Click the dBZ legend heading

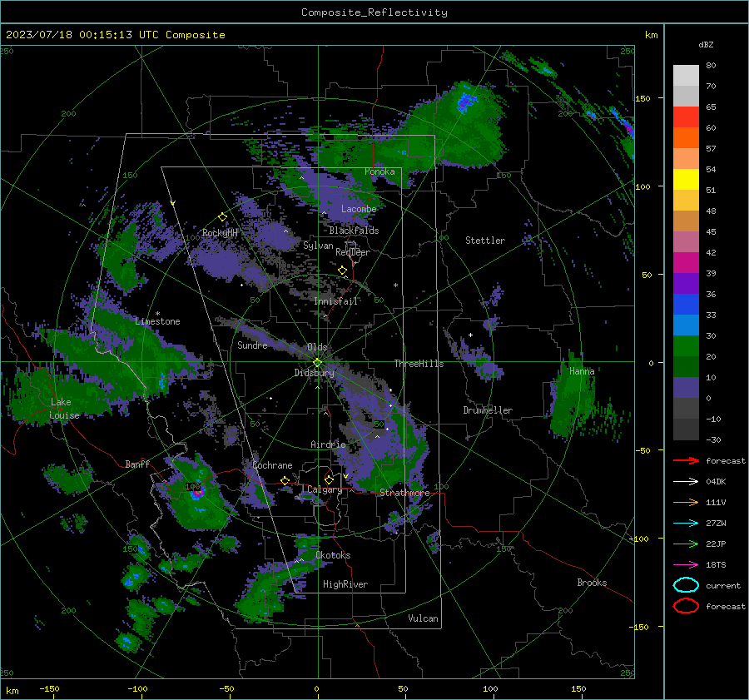(706, 44)
